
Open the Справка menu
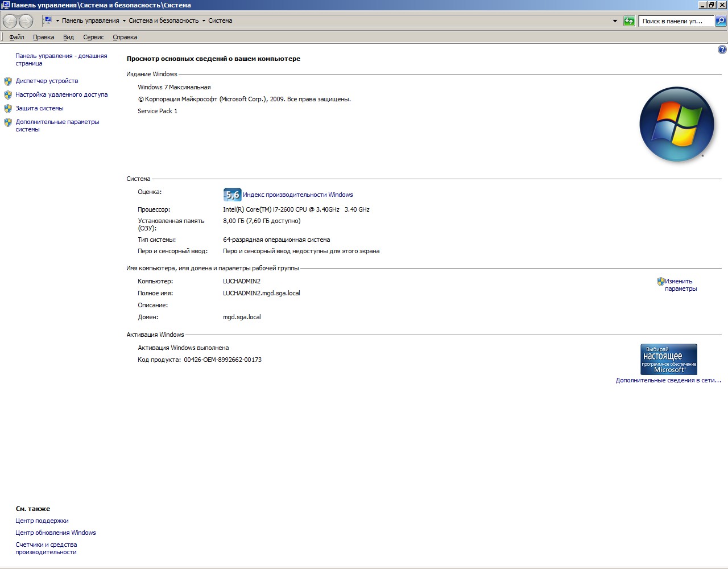click(125, 37)
